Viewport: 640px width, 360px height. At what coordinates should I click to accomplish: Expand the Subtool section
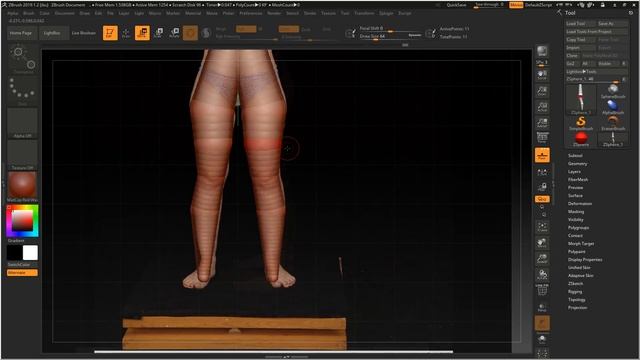pos(575,156)
